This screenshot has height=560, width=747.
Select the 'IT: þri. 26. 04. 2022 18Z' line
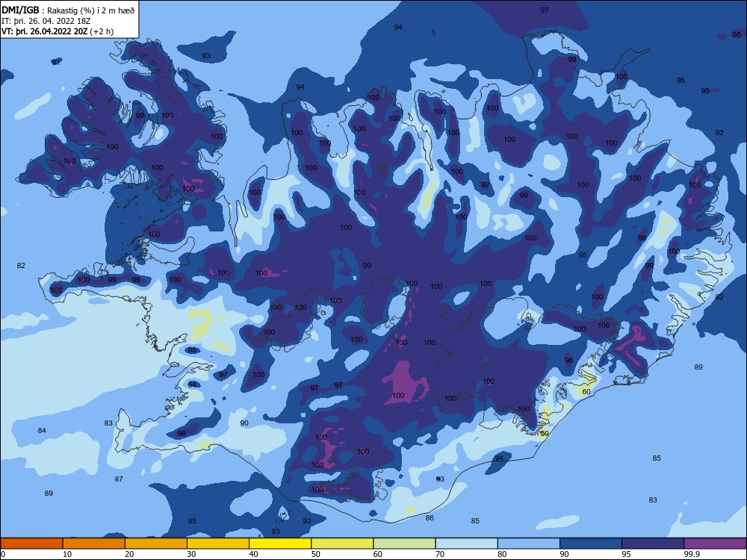(46, 21)
